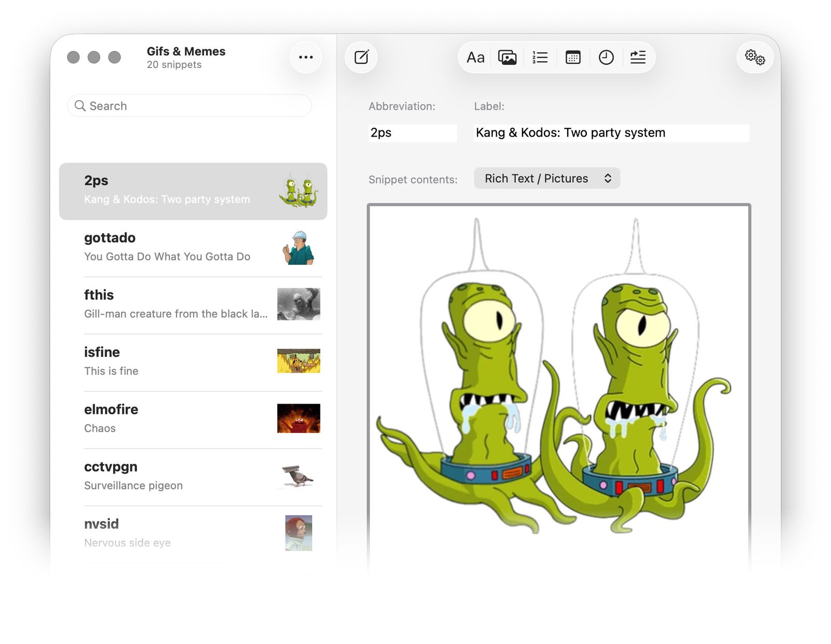Click 'You Gotta Do What You Gotta Do' label

pyautogui.click(x=167, y=257)
